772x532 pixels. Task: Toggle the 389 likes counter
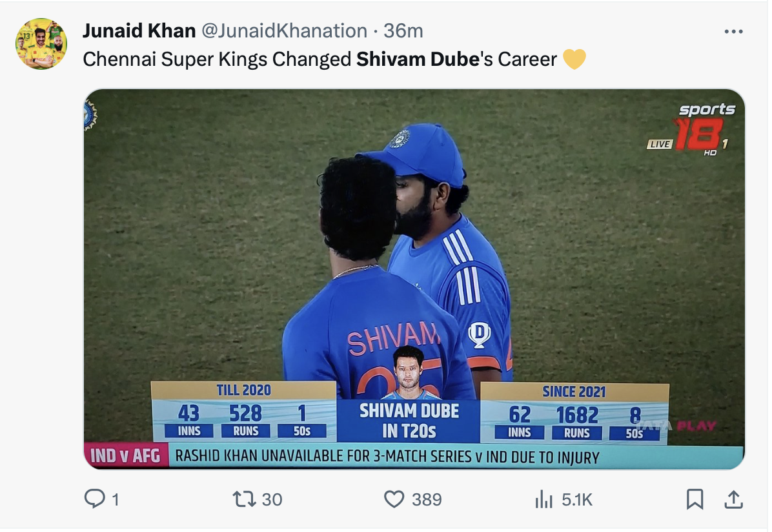pos(427,499)
